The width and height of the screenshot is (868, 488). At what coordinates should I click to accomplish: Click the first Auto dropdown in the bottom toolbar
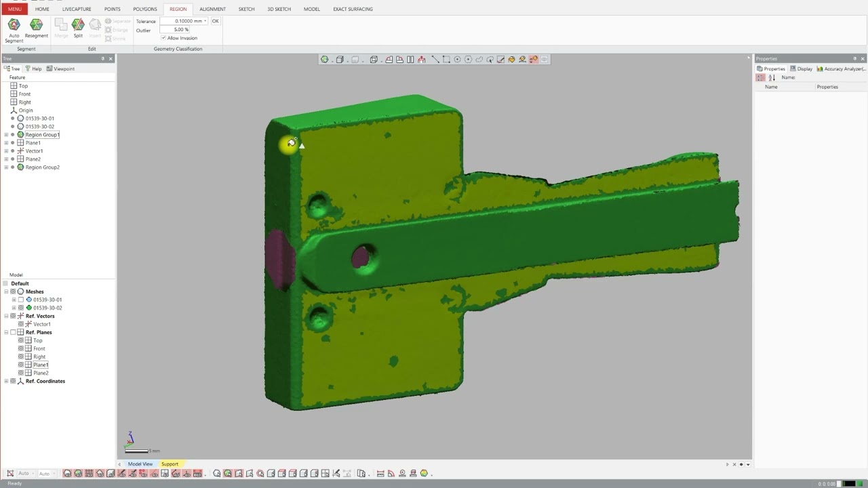(25, 473)
